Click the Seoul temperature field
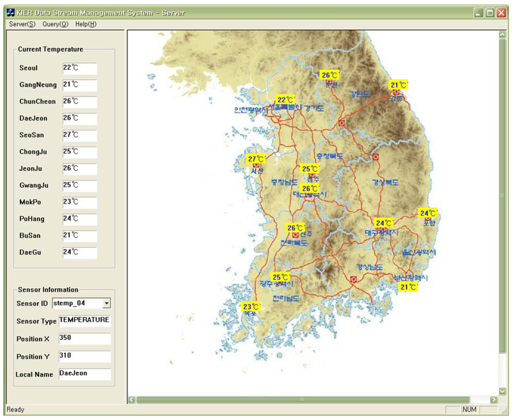Viewport: 513px width, 420px height. point(79,68)
